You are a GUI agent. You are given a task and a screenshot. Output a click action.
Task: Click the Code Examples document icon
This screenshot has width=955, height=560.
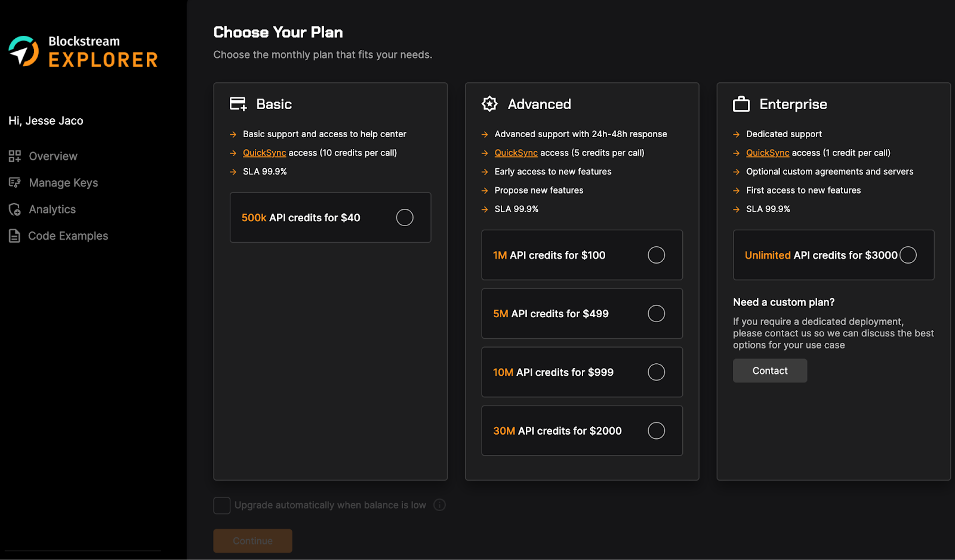[x=15, y=236]
